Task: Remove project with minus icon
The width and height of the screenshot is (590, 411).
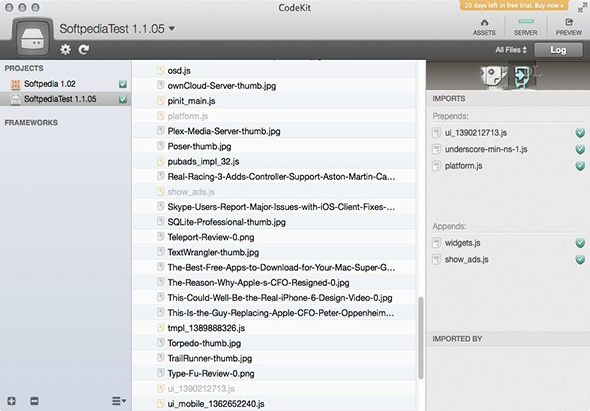Action: [34, 401]
